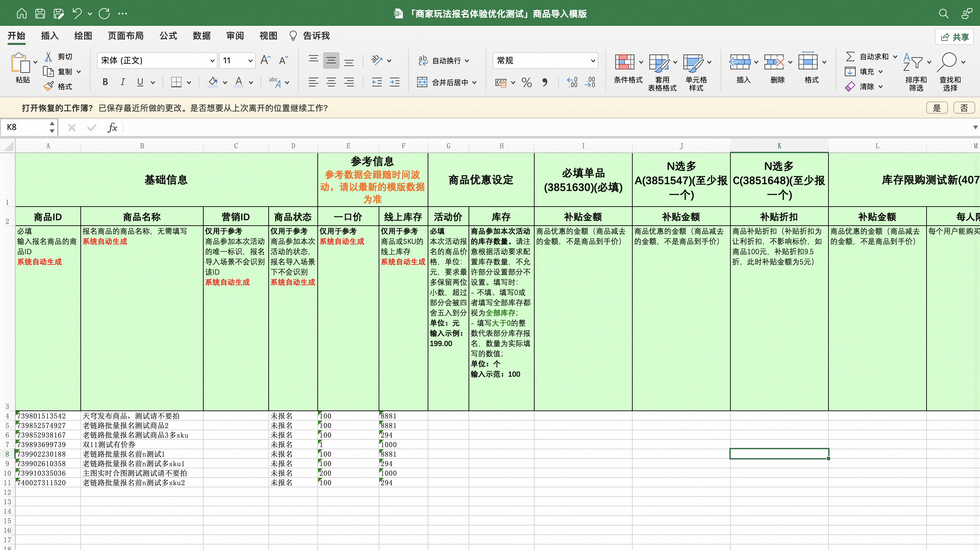Click the 是 button in recovery bar

tap(937, 108)
